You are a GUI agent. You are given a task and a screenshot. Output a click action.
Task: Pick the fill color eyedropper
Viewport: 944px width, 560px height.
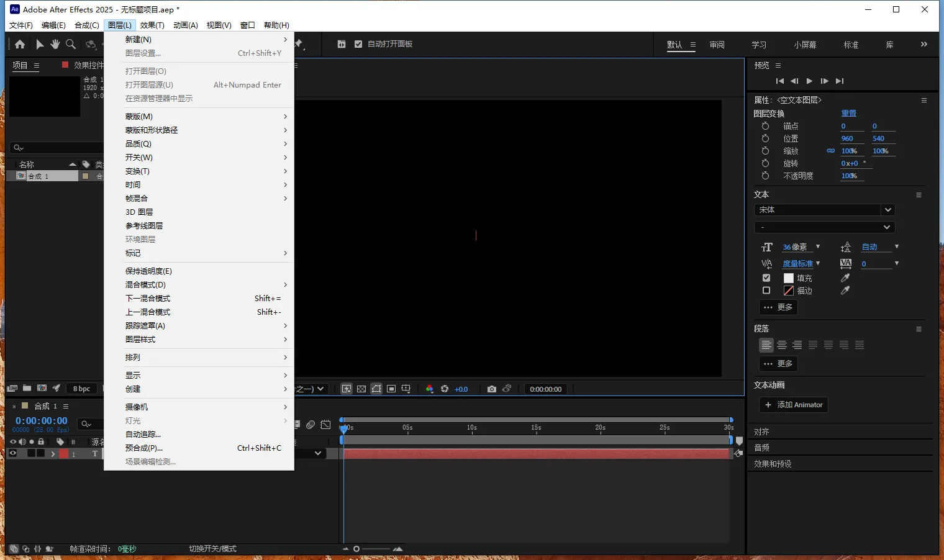click(x=845, y=278)
